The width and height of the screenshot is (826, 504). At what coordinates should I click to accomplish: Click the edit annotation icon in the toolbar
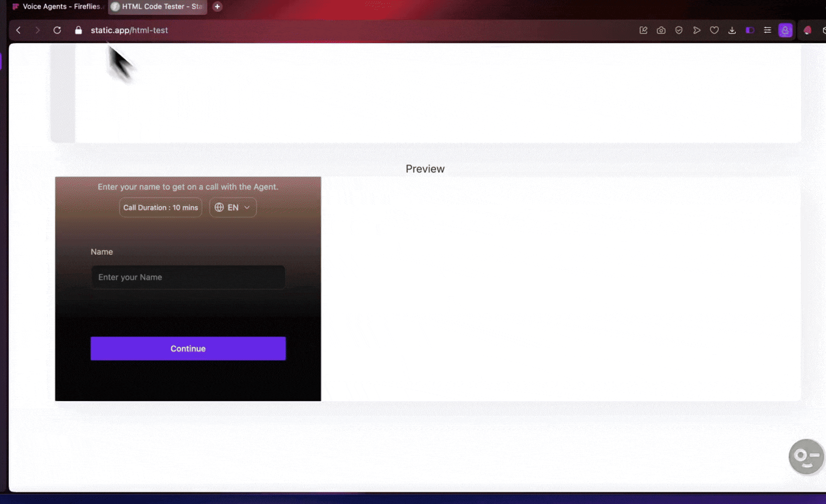click(644, 30)
